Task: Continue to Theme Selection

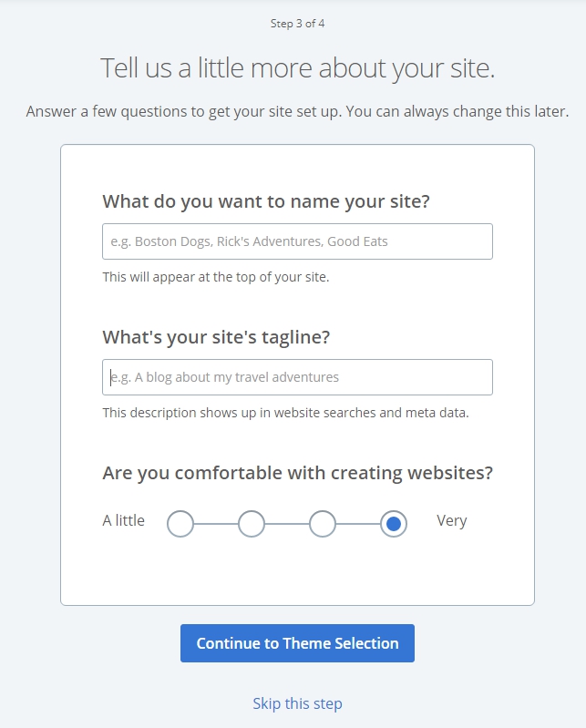Action: [297, 643]
